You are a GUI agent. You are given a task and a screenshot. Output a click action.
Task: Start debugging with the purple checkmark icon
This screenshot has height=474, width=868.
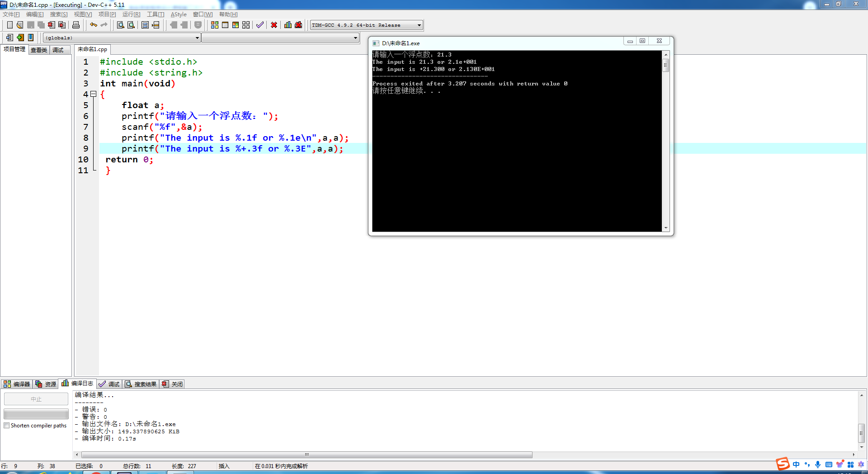click(x=260, y=25)
